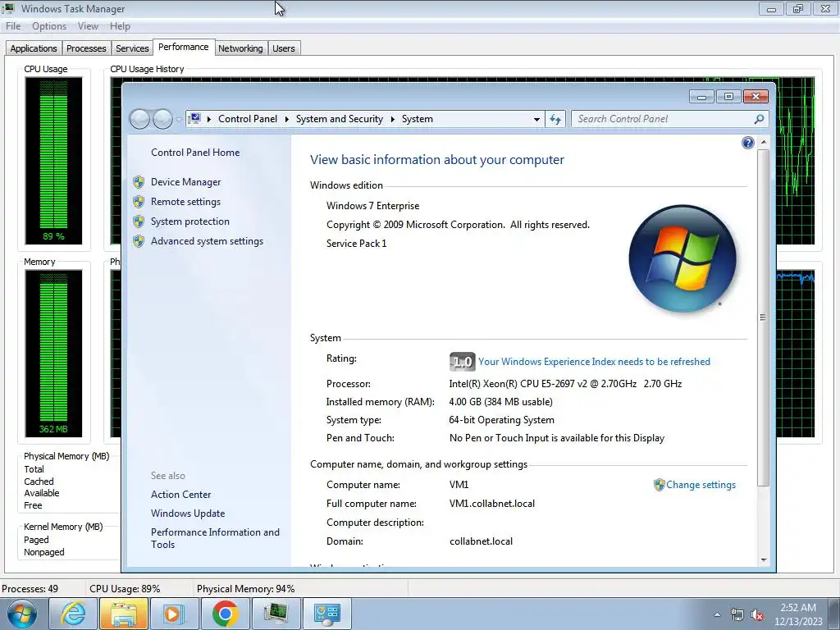840x630 pixels.
Task: Launch Google Chrome from taskbar
Action: click(x=225, y=614)
